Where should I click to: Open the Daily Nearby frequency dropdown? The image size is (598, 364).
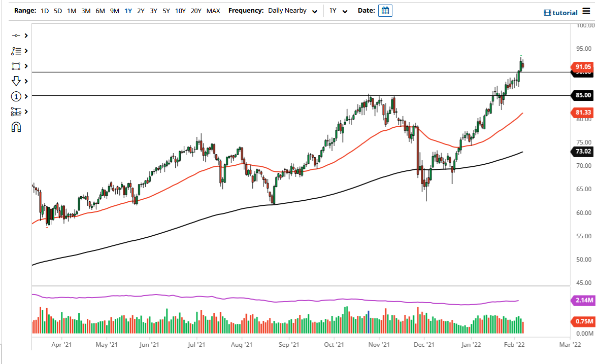click(x=292, y=11)
